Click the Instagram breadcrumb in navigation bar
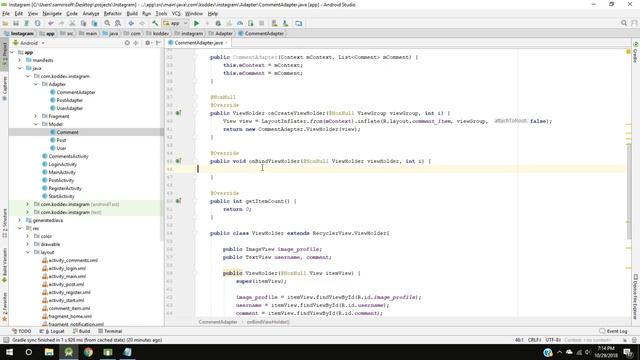 [x=19, y=33]
